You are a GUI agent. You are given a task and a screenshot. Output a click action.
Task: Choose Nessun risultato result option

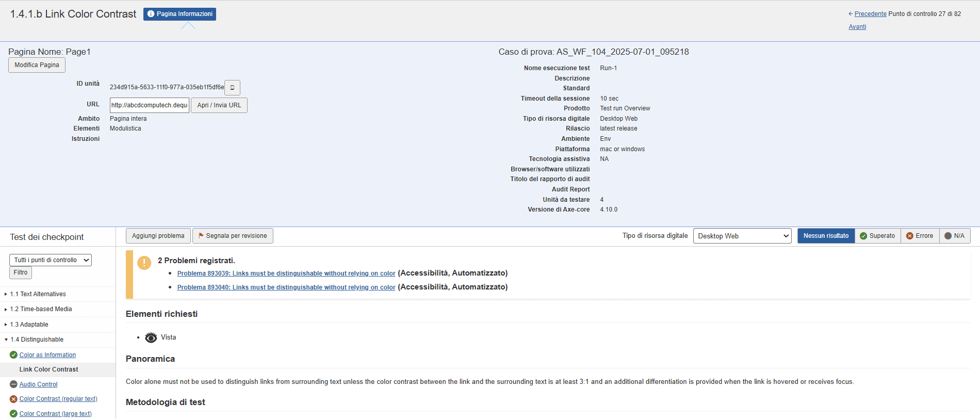coord(825,236)
